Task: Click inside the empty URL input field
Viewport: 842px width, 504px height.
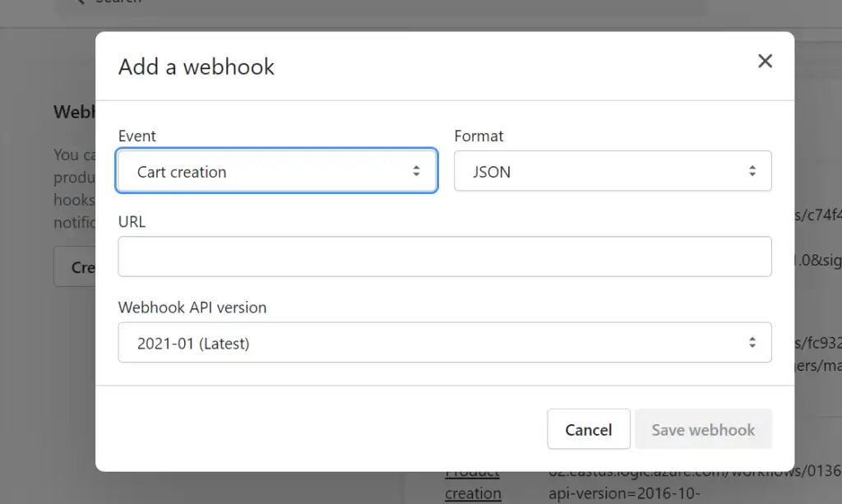Action: 444,257
